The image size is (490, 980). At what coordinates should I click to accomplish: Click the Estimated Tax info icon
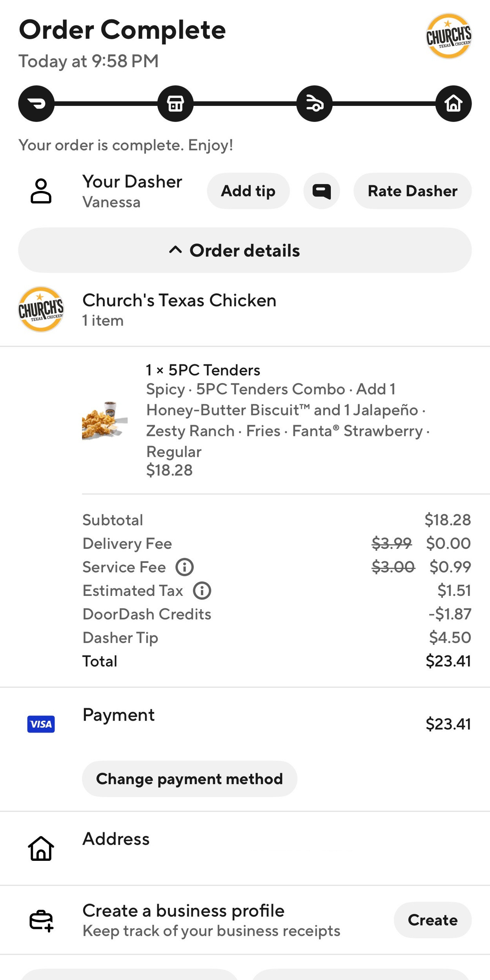click(x=202, y=591)
